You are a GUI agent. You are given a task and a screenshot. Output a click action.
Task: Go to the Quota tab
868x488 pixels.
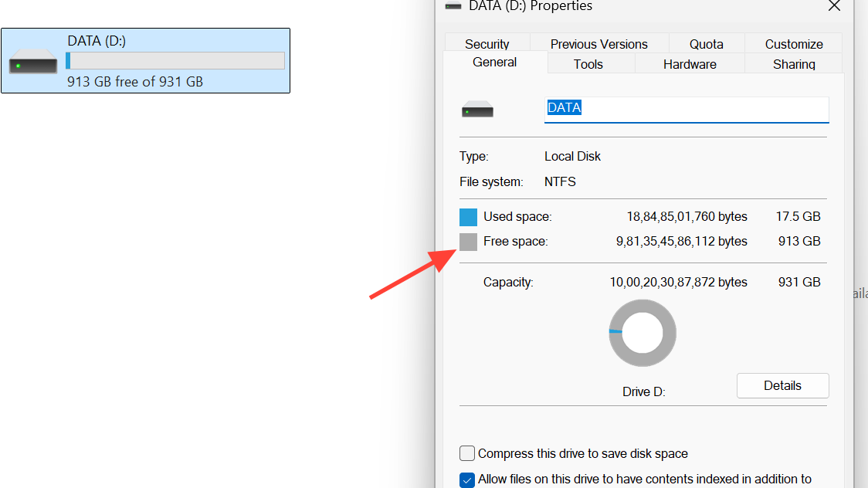(x=706, y=44)
